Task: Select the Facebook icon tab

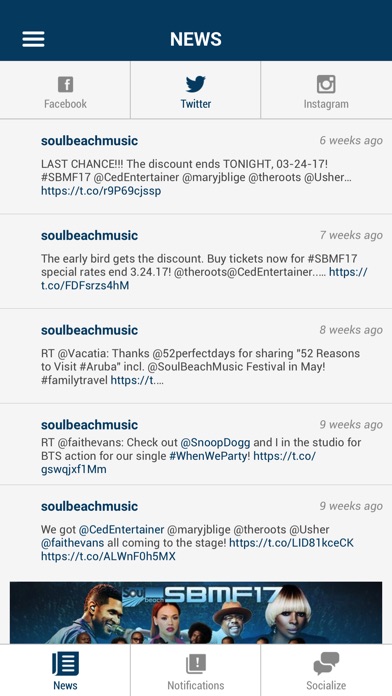Action: click(65, 84)
